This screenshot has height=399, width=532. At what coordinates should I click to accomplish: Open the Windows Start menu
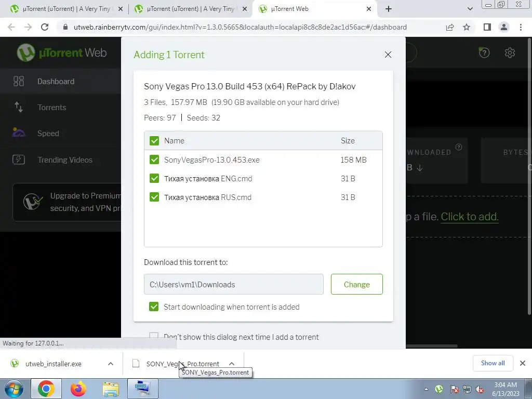14,389
